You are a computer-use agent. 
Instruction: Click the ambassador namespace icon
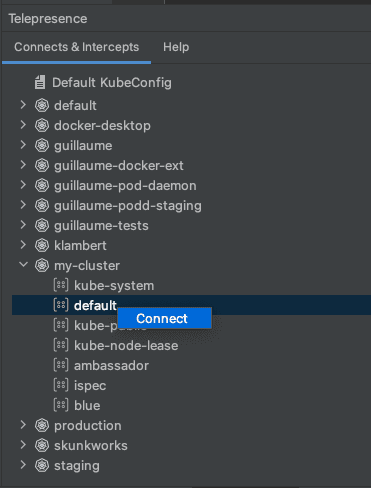tap(61, 365)
